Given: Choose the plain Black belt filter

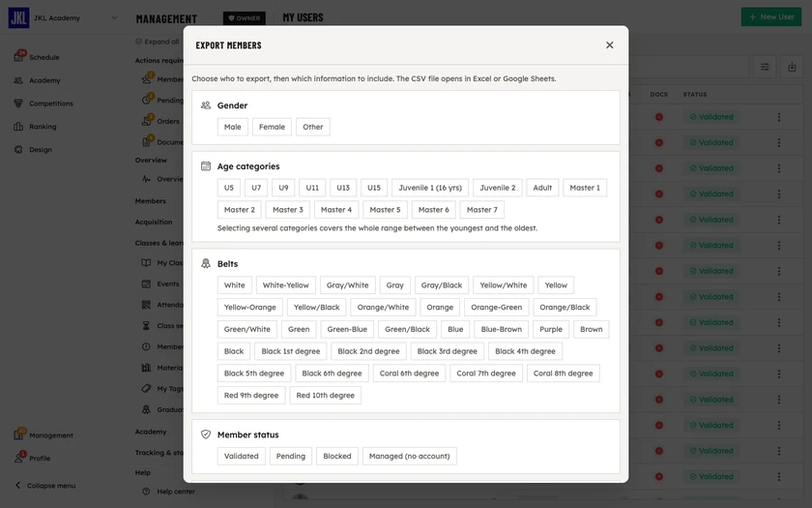Looking at the screenshot, I should [234, 351].
